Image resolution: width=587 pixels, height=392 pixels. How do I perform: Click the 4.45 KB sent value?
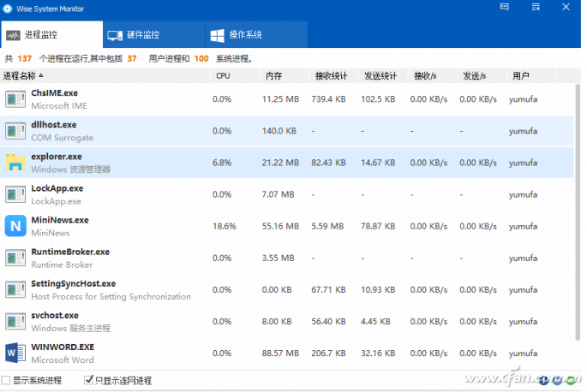click(375, 322)
